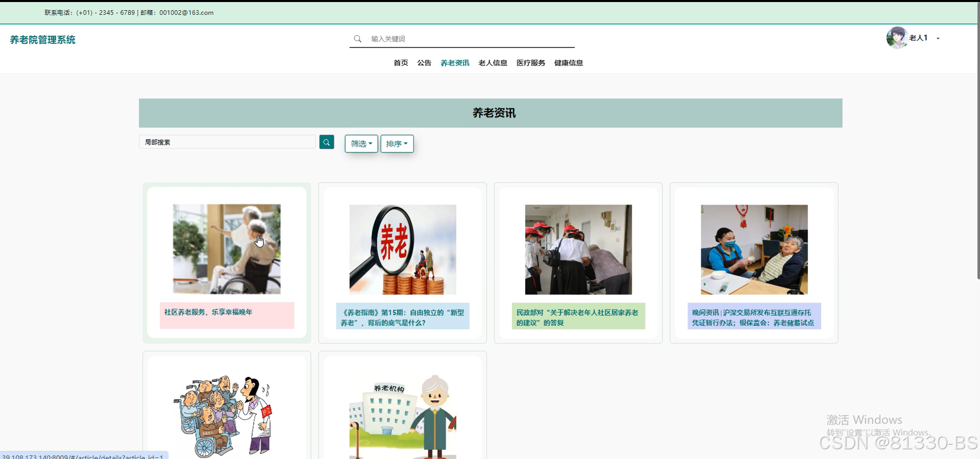
Task: Open the user avatar for 老人1
Action: (897, 38)
